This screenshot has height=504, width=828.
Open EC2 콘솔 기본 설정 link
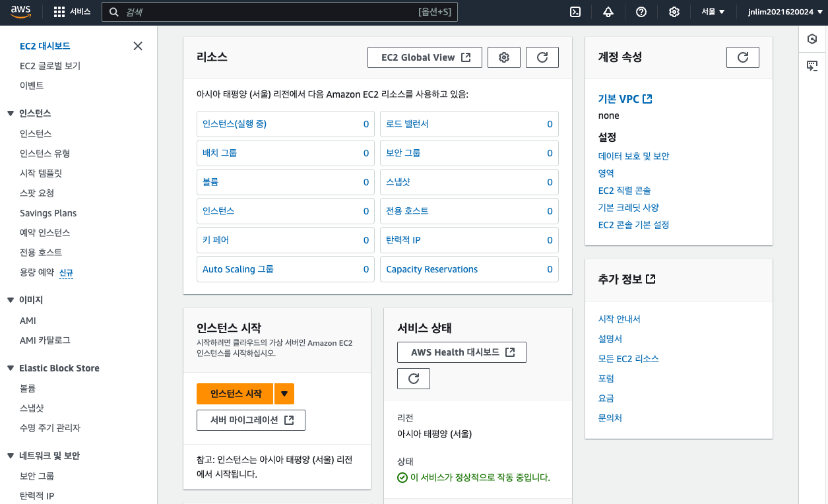pos(634,225)
